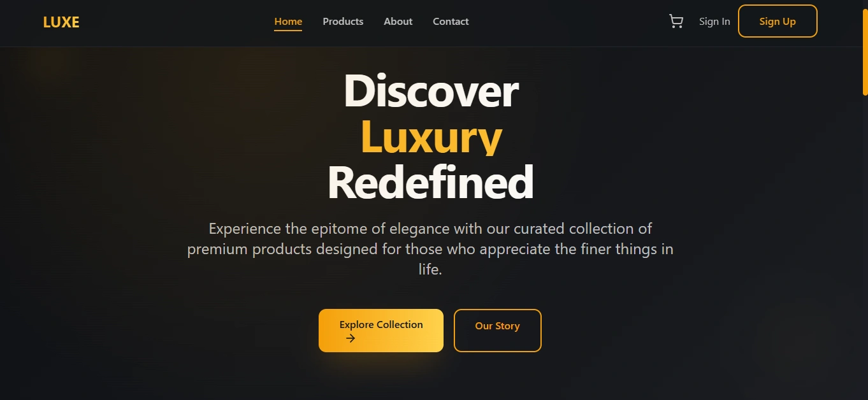Click the Explore Collection button

tap(381, 331)
